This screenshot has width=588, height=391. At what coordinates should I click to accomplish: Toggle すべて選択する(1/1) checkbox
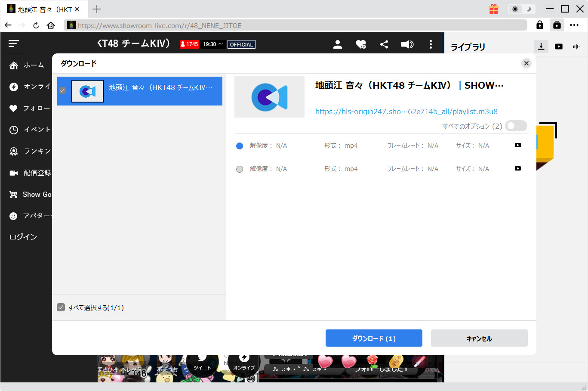click(x=61, y=307)
